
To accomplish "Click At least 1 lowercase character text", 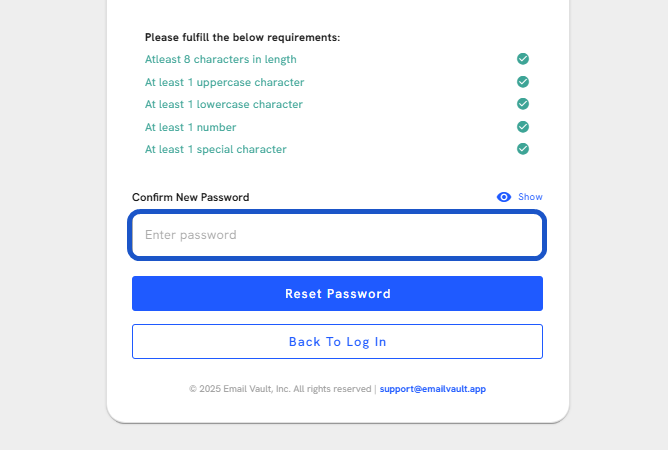I will click(224, 104).
